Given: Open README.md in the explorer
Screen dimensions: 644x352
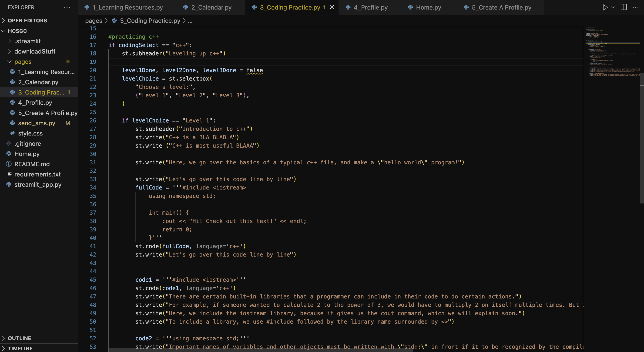Looking at the screenshot, I should click(x=32, y=164).
